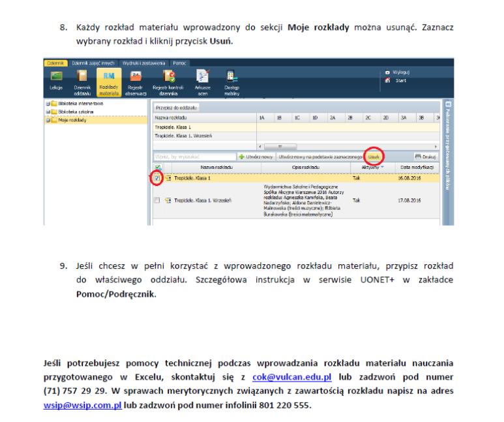Click 'Tropiciele. Klasa 1. Wrzesień' in upper grid

[183, 136]
